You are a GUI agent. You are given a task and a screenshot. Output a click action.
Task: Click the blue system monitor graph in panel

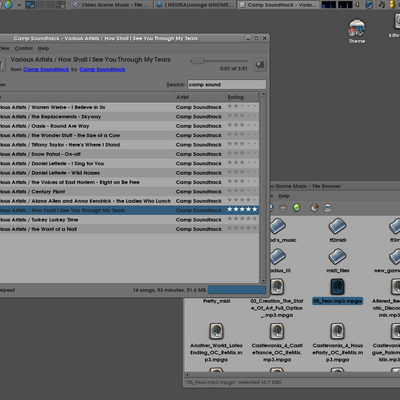(x=329, y=5)
